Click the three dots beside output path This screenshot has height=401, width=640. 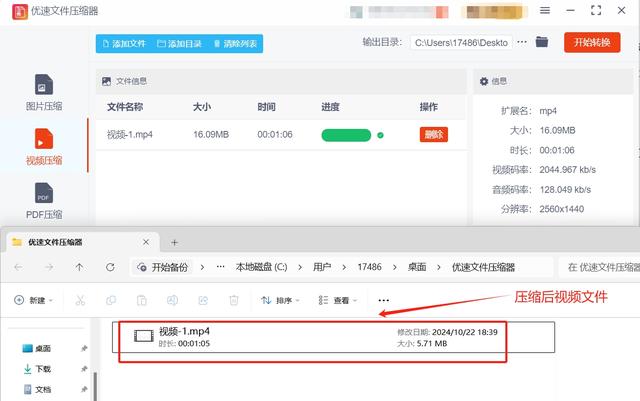pos(522,42)
